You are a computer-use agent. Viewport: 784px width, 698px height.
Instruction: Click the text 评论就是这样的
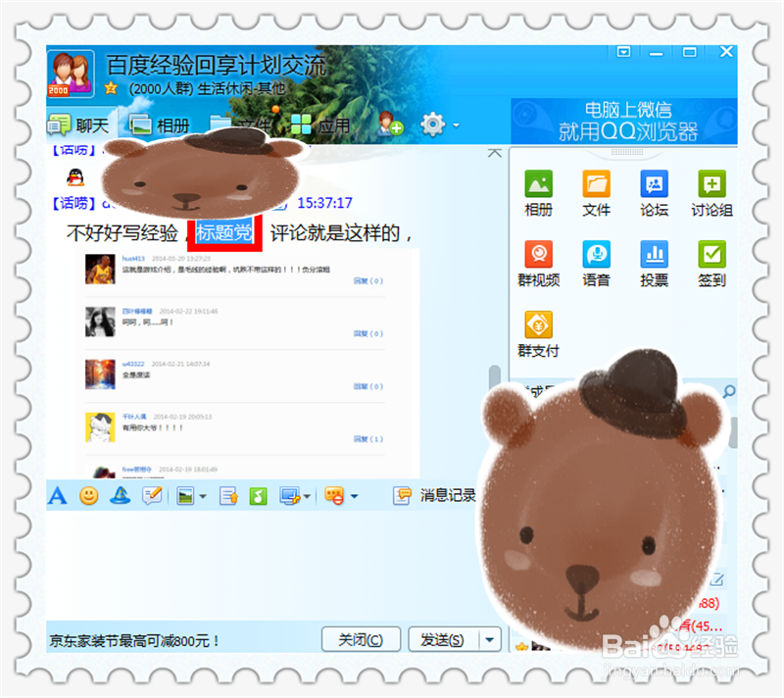tap(335, 233)
